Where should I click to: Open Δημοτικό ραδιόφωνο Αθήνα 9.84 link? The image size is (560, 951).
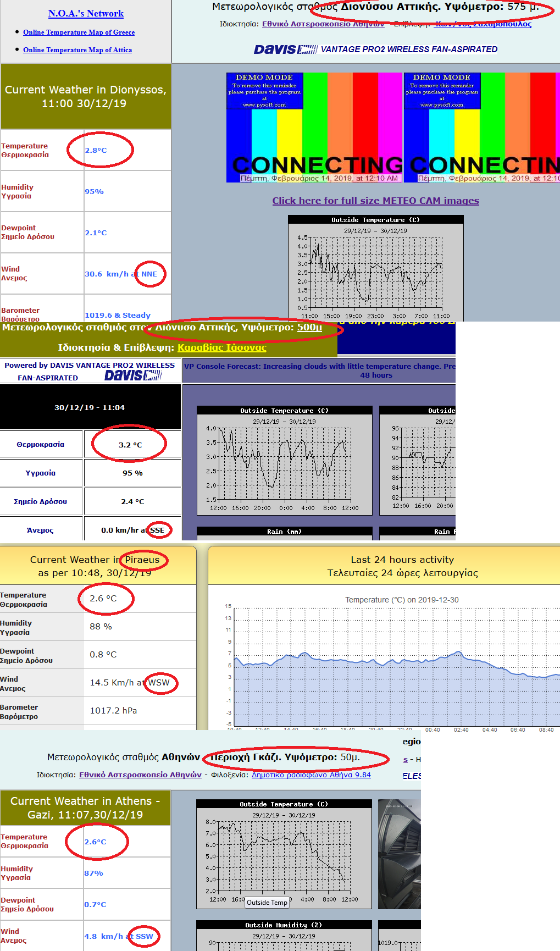[x=311, y=775]
